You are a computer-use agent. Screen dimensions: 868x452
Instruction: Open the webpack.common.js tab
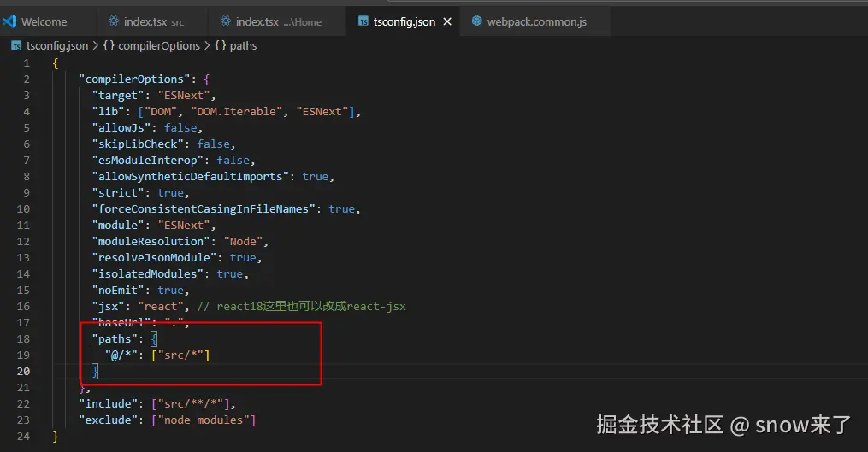(x=534, y=21)
